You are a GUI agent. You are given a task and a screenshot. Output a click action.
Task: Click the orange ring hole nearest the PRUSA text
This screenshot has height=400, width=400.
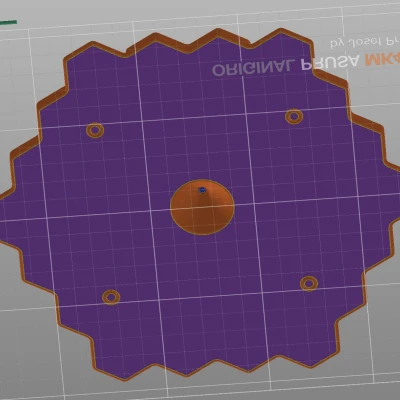[x=294, y=117]
